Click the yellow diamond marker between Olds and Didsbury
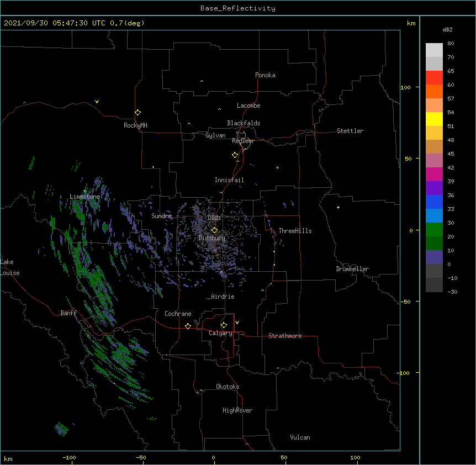476x465 pixels. 214,230
